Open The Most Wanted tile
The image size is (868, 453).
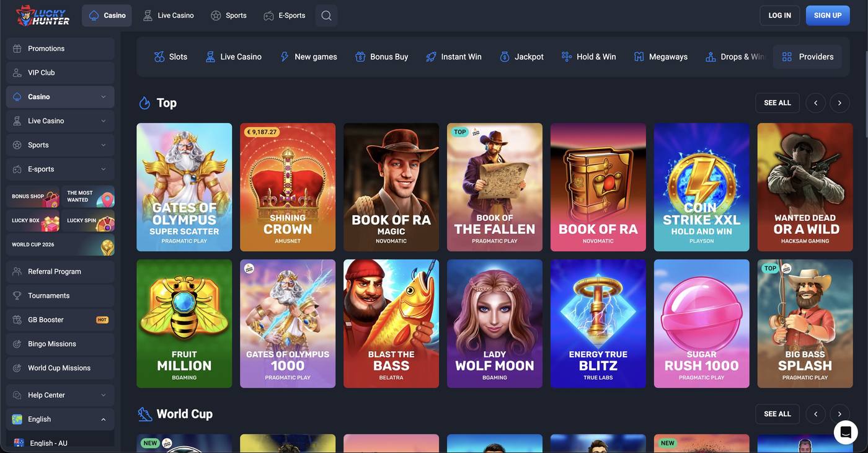88,197
